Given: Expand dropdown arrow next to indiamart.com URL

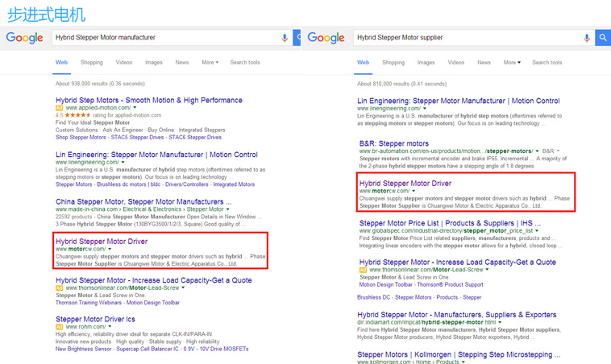Looking at the screenshot, I should tap(500, 322).
